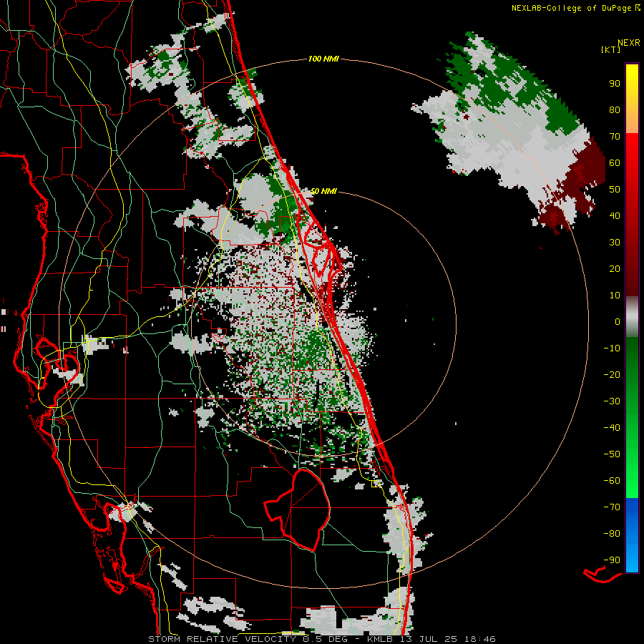This screenshot has width=644, height=644.
Task: Click the positive 50 scale value
Action: pyautogui.click(x=615, y=190)
